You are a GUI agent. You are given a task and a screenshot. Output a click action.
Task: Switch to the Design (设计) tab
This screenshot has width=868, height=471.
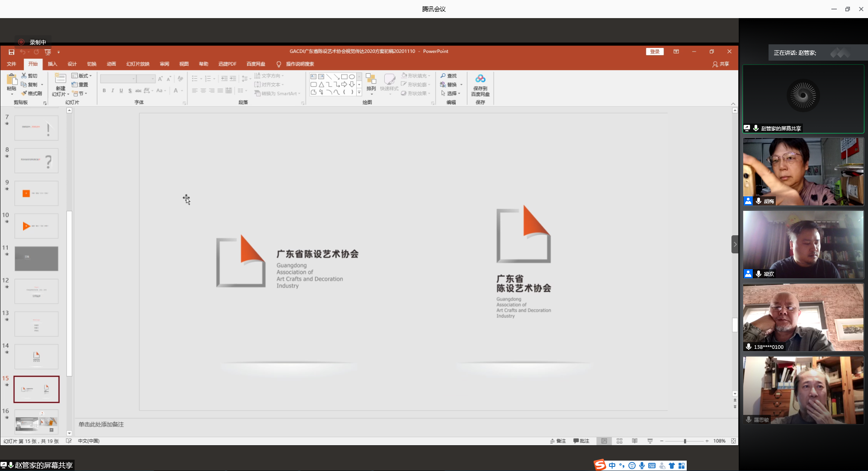pos(72,64)
